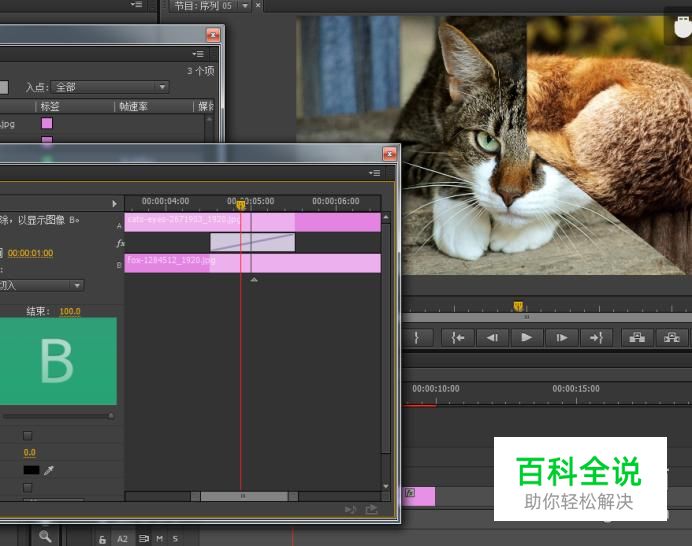Screen dimensions: 692x546
Task: Open the 切入 alignment dropdown
Action: 41,286
